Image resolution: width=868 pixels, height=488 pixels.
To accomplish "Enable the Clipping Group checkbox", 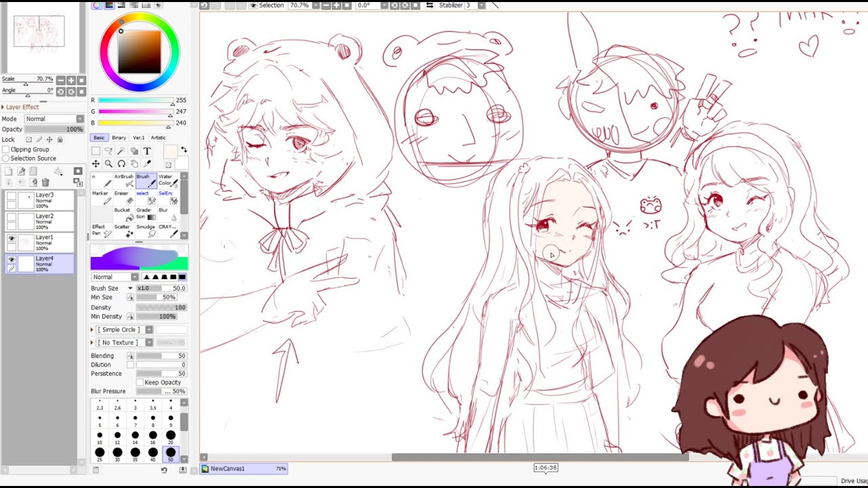I will click(x=6, y=150).
